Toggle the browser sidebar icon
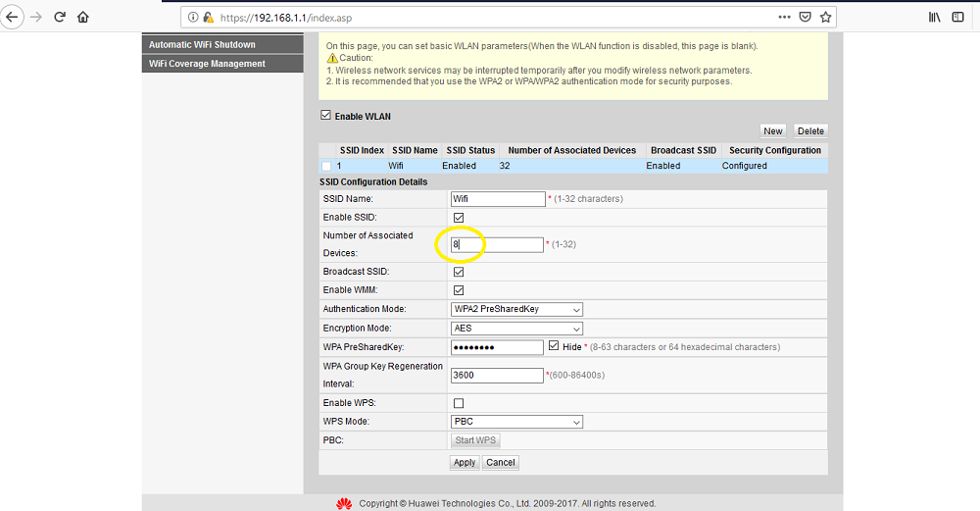The width and height of the screenshot is (980, 511). pos(957,17)
